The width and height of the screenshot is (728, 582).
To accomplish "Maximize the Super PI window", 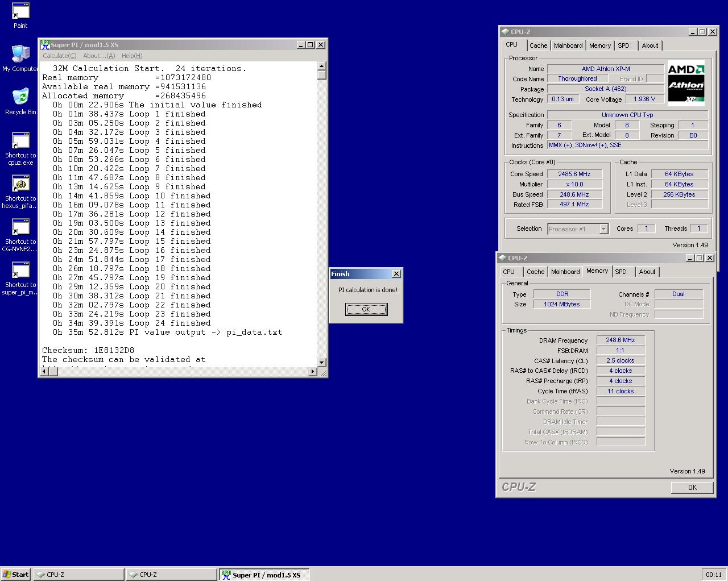I will pyautogui.click(x=310, y=44).
